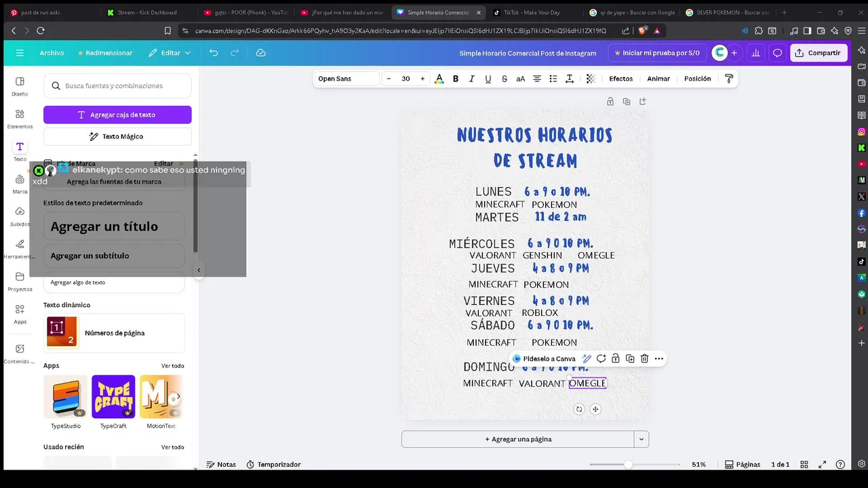Open the Open Sans font dropdown

(x=347, y=79)
